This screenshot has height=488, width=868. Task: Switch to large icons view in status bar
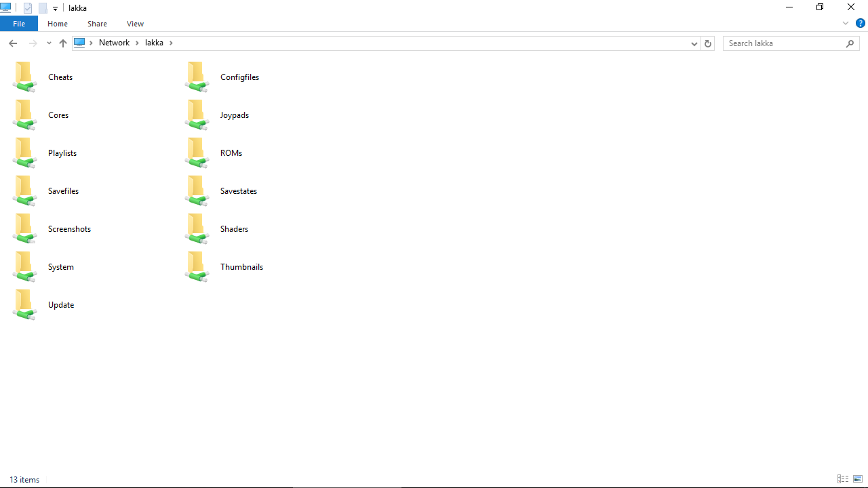point(858,479)
